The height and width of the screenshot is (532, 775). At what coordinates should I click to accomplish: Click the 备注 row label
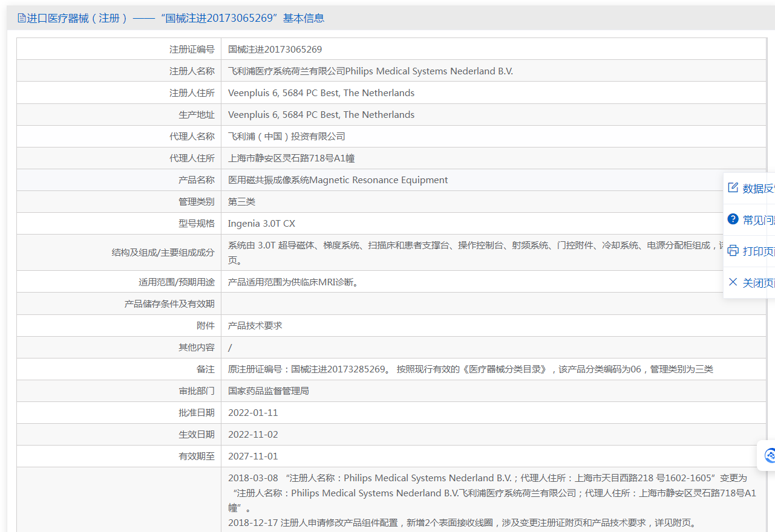tap(206, 369)
